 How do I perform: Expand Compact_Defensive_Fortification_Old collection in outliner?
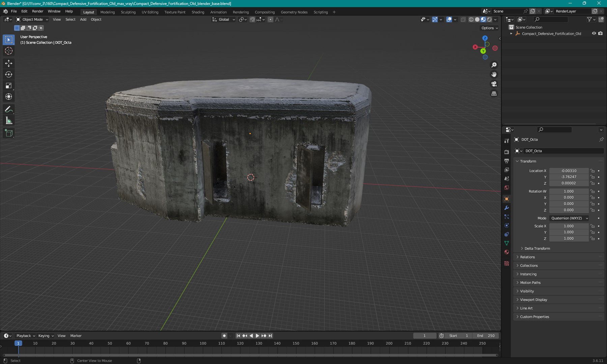tap(511, 34)
